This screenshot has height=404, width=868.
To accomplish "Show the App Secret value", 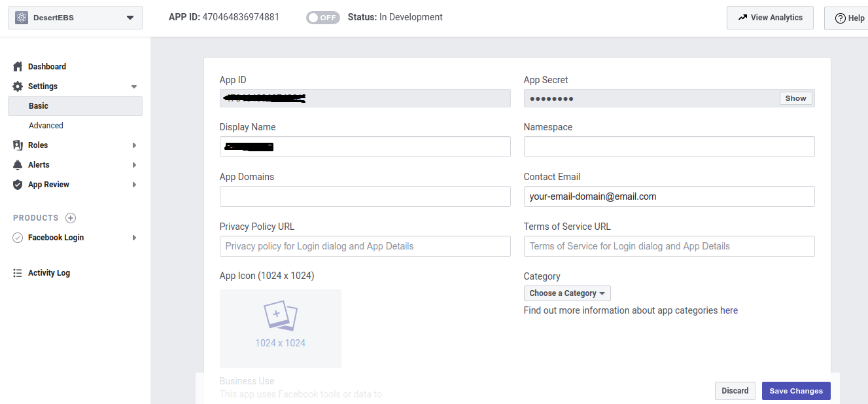I will click(795, 98).
